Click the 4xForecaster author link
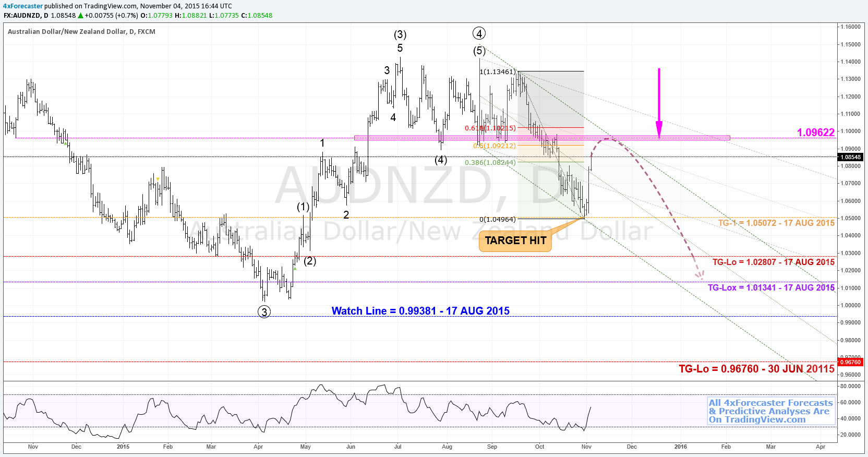 tap(23, 6)
